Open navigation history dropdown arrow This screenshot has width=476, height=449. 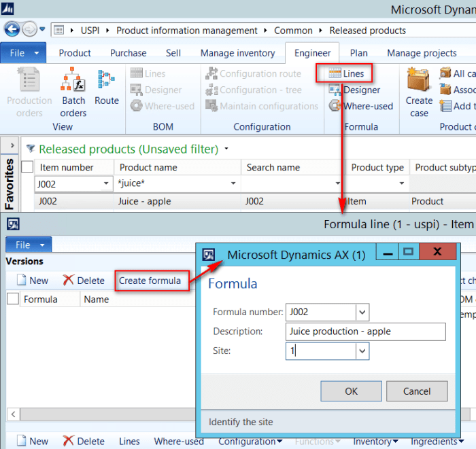coord(42,29)
